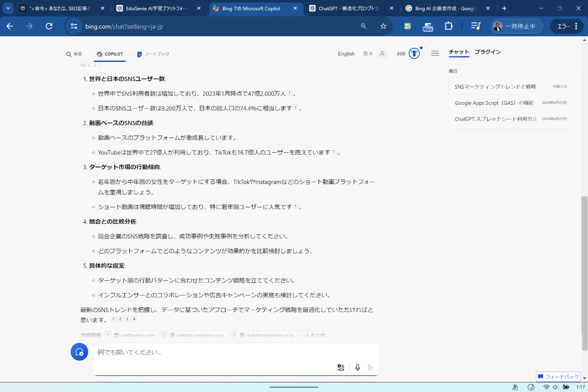The width and height of the screenshot is (588, 392).
Task: Expand the '+3 その他' sources list
Action: coord(314,335)
